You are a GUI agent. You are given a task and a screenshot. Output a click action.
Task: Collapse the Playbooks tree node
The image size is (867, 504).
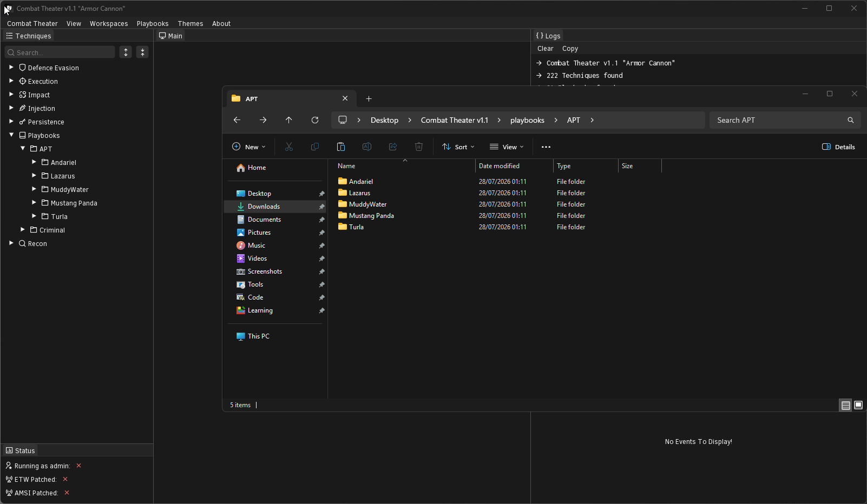[x=11, y=135]
